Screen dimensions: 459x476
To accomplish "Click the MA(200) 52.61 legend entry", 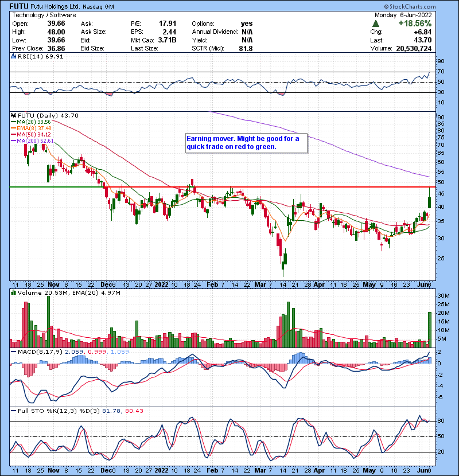I will [x=35, y=141].
